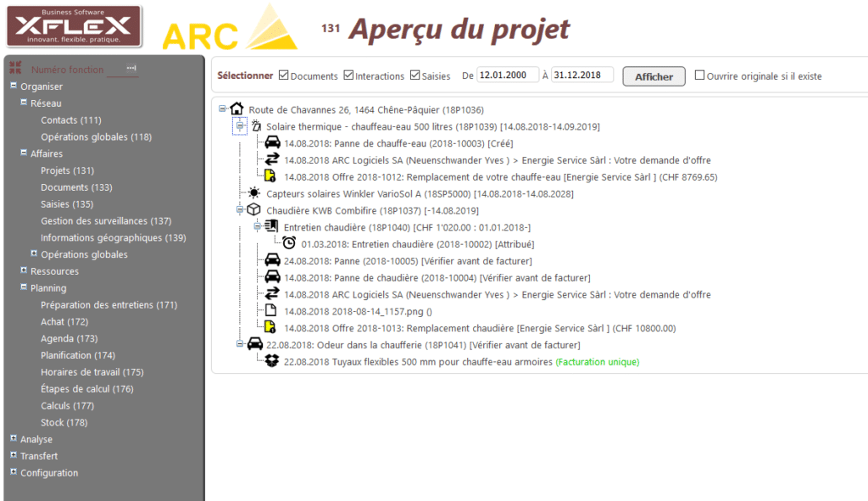Open Calculs (177) menu entry
This screenshot has height=501, width=868.
click(x=68, y=406)
